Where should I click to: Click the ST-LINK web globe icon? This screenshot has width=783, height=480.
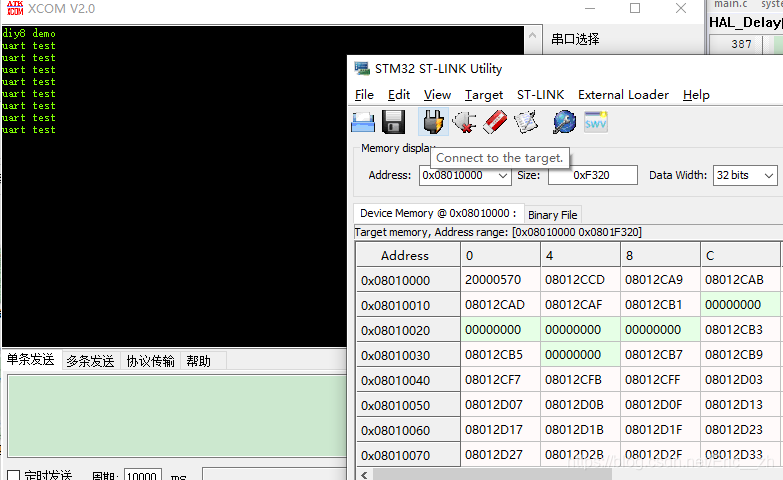564,122
